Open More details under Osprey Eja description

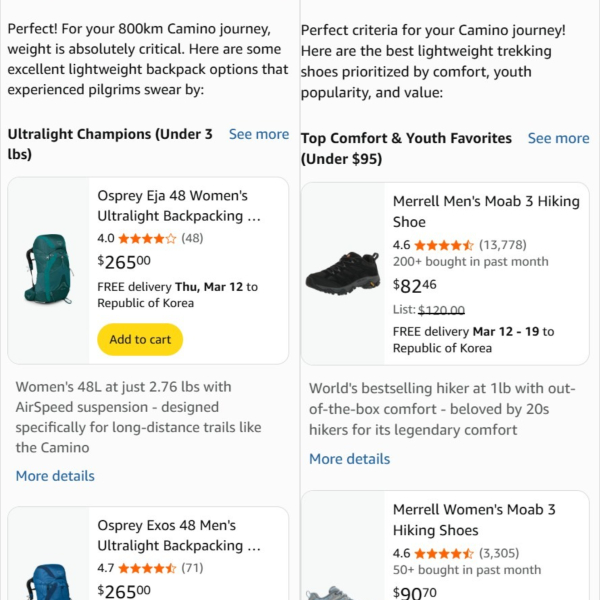tap(55, 476)
